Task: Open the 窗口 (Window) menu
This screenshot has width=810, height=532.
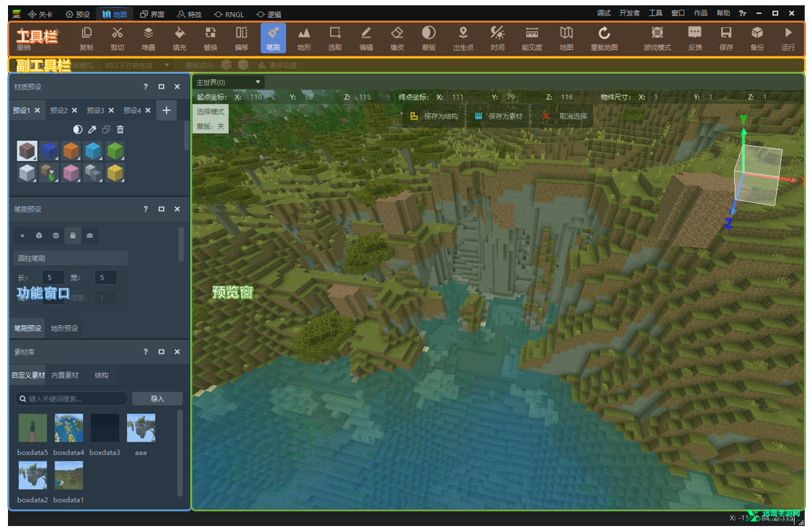Action: tap(678, 13)
